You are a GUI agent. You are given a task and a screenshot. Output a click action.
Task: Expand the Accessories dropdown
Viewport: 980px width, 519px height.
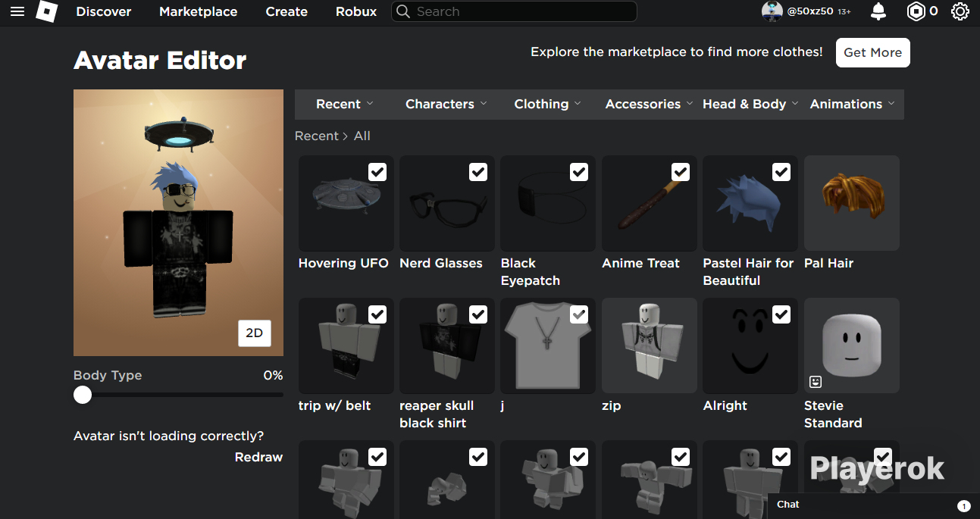[x=649, y=105]
